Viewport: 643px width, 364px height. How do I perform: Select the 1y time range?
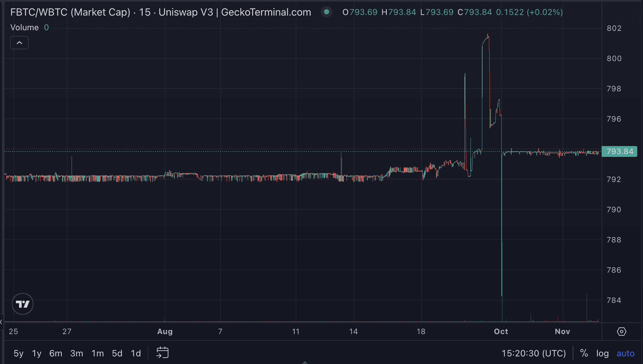[37, 353]
